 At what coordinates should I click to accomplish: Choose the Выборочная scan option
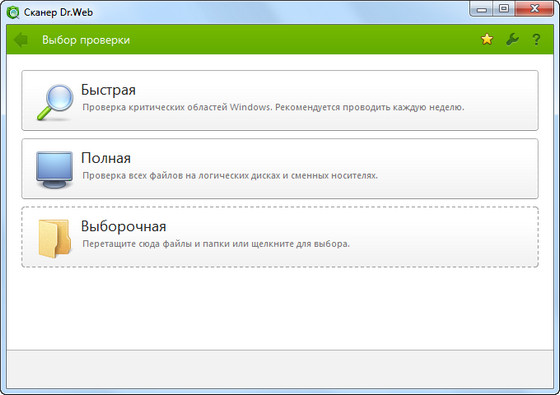pos(280,237)
